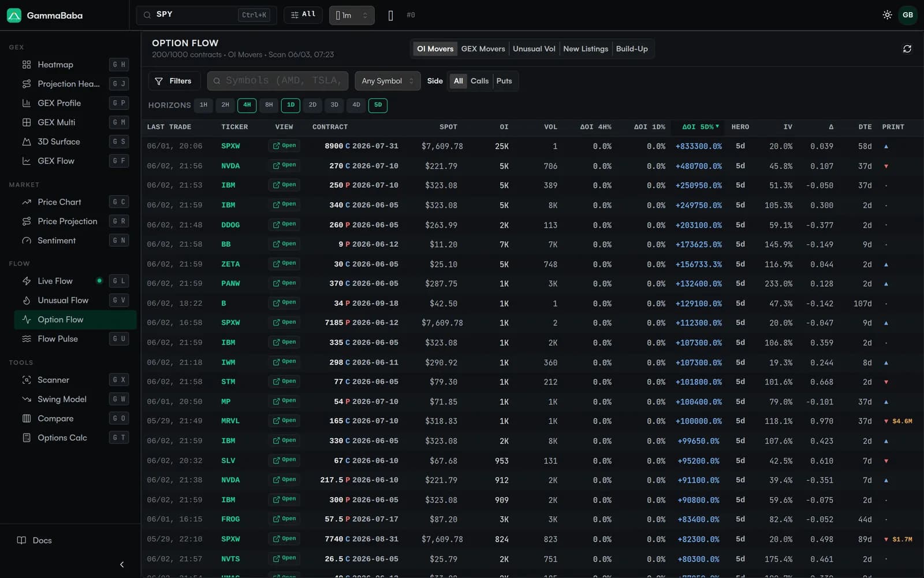Open the GEX Flow line chart icon
Viewport: 924px width, 578px height.
(x=27, y=161)
